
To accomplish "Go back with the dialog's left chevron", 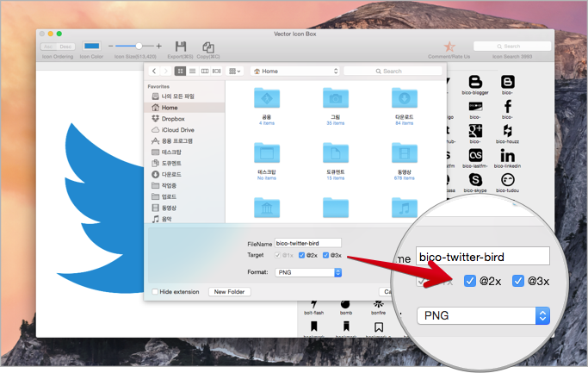I will [x=154, y=71].
